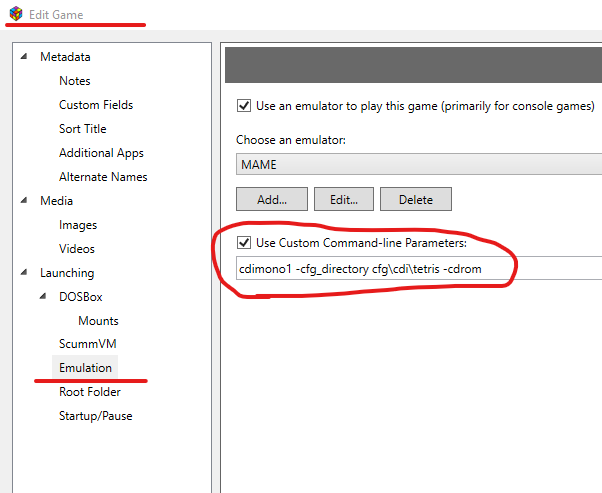Open the Mounts page
The image size is (602, 493).
[x=98, y=321]
